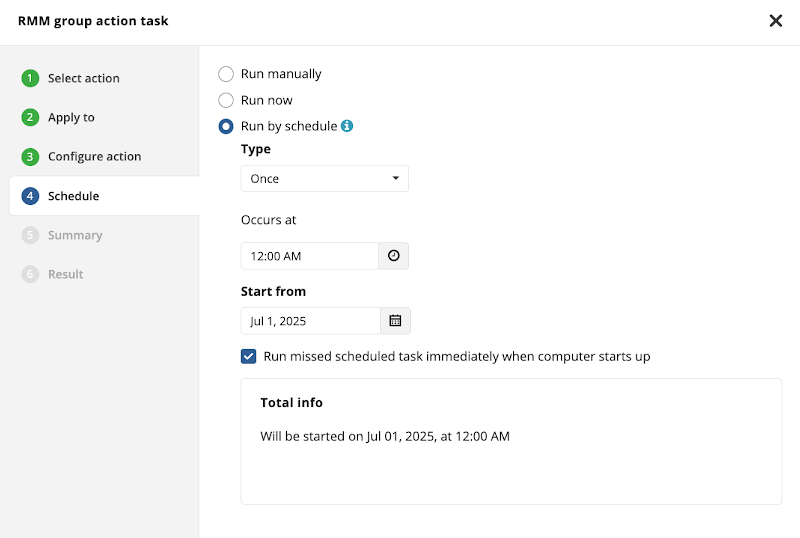Click step 4 blue number badge
The image size is (800, 538).
tap(30, 196)
